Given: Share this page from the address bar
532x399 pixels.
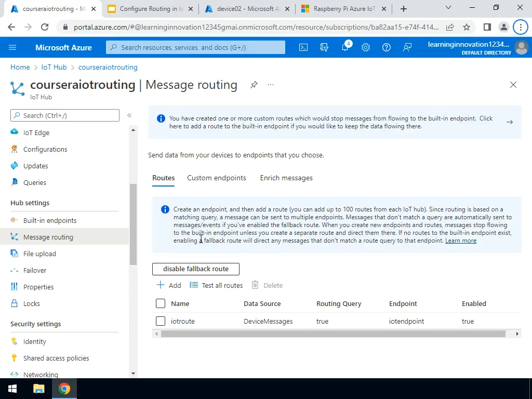Looking at the screenshot, I should 450,27.
